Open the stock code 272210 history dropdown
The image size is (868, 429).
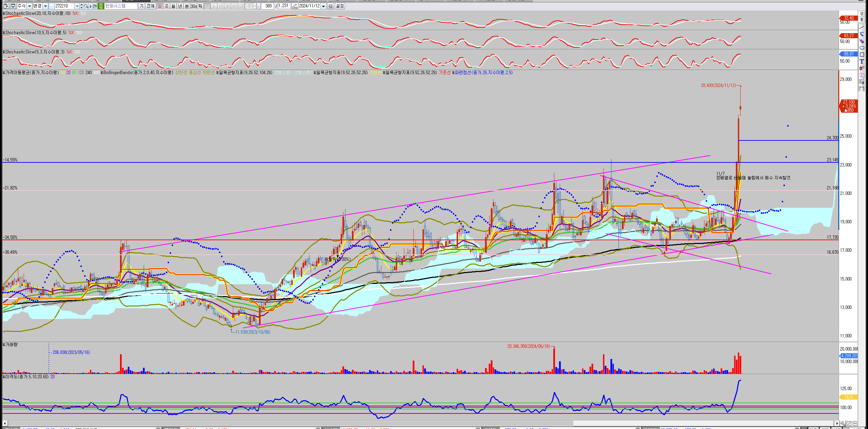click(x=77, y=6)
